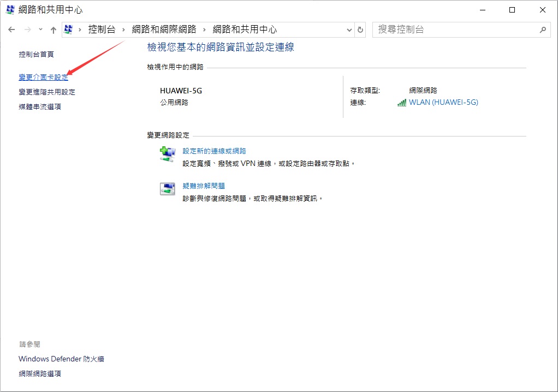
Task: Open 控制台首頁 in the sidebar
Action: coord(36,55)
